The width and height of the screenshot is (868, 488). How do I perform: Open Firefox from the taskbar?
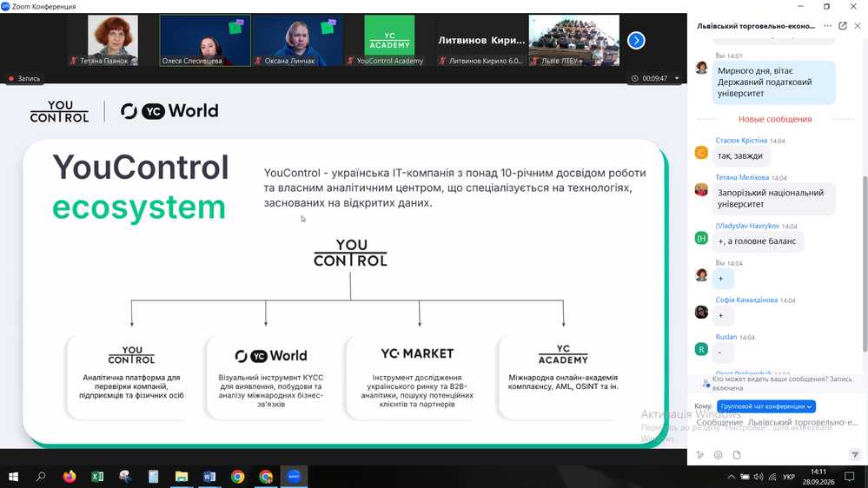(70, 477)
